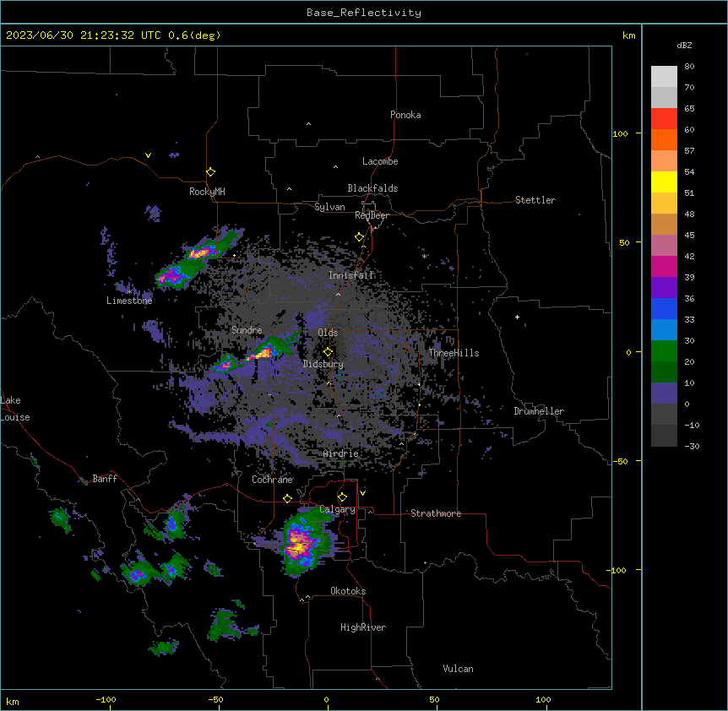
Task: Click the -100 tick on the horizontal axis
Action: point(106,699)
